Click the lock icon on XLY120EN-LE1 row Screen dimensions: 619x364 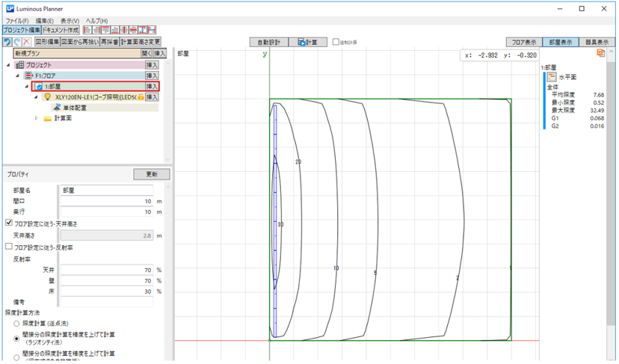(x=140, y=97)
